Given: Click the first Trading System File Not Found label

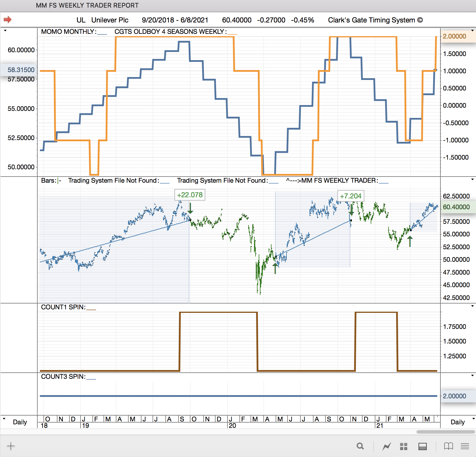Looking at the screenshot, I should [x=114, y=180].
